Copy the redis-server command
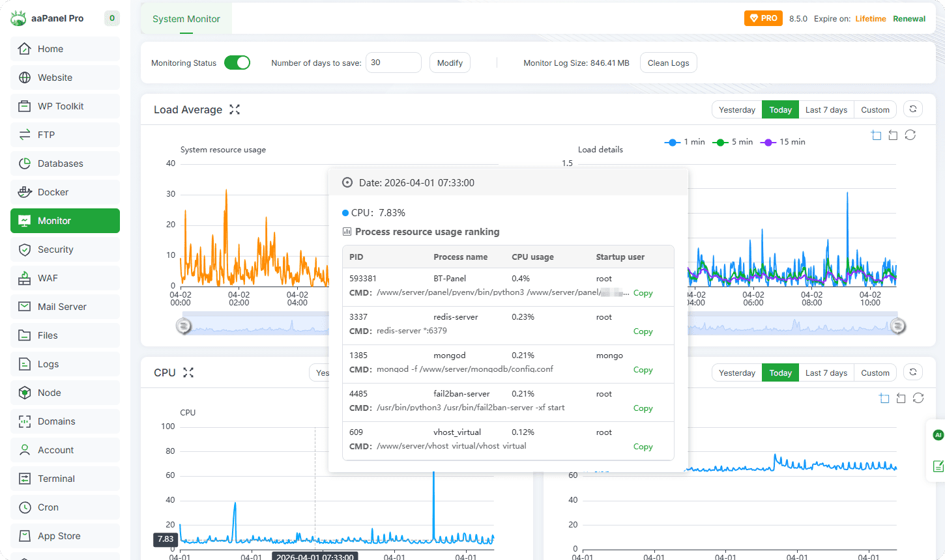945x560 pixels. coord(643,331)
